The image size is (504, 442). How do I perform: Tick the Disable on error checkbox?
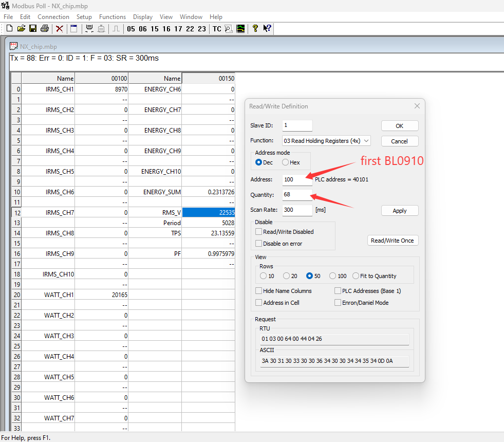259,244
